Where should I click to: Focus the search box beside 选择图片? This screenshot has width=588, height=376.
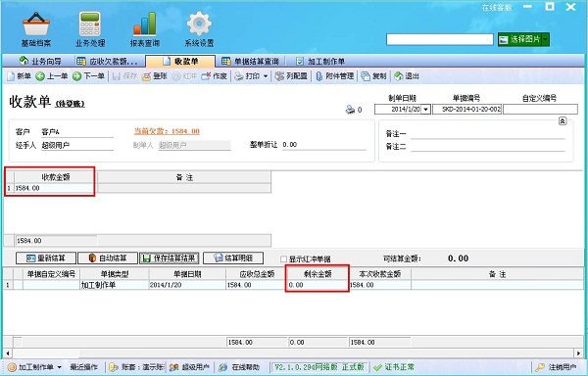(439, 39)
